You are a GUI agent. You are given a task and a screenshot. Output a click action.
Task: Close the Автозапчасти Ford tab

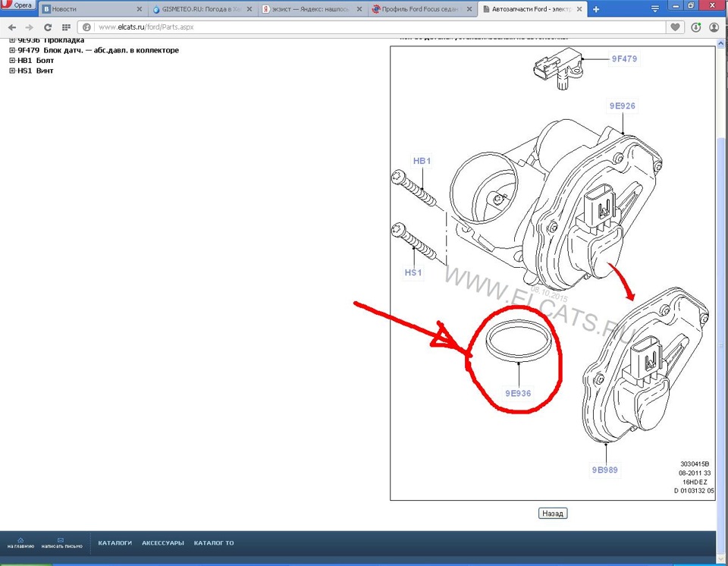579,9
